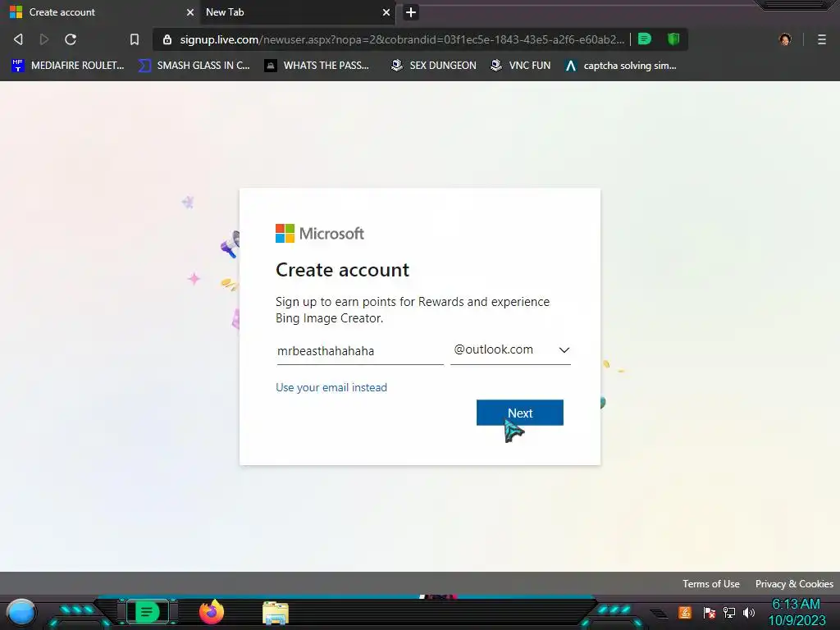The image size is (840, 630).
Task: Reload the signup page
Action: coord(71,39)
